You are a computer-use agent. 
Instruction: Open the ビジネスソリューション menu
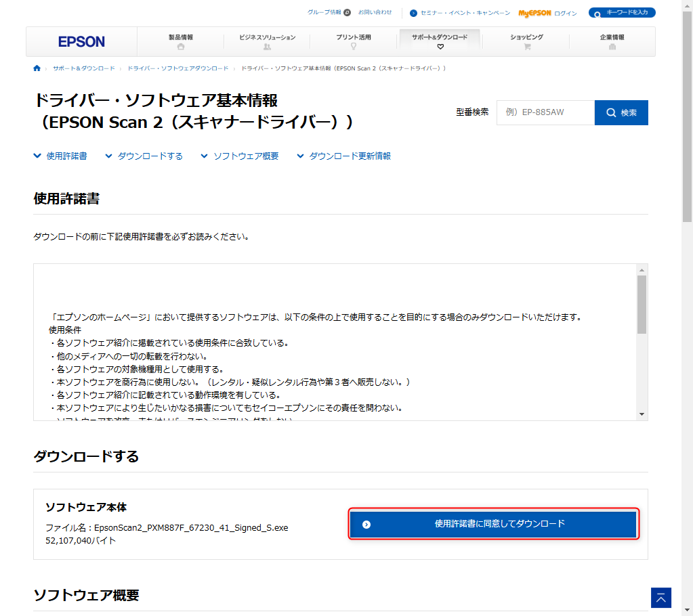point(267,41)
